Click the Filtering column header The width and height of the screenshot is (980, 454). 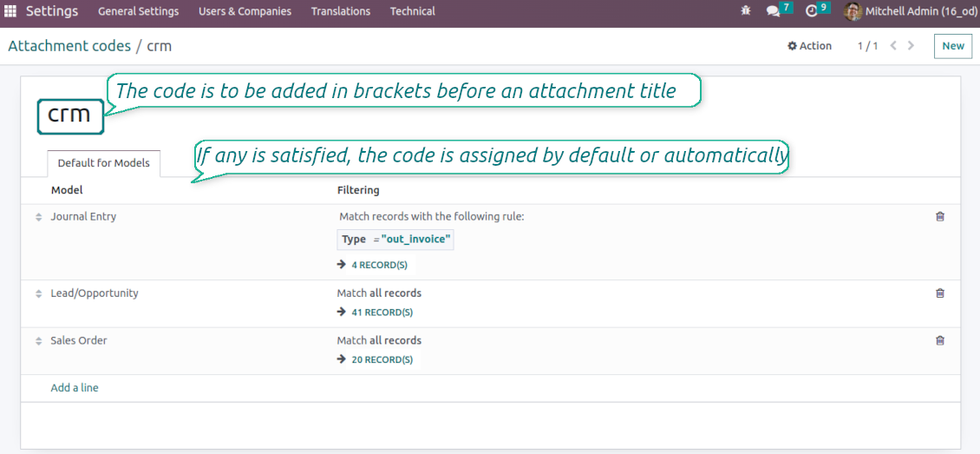(358, 190)
